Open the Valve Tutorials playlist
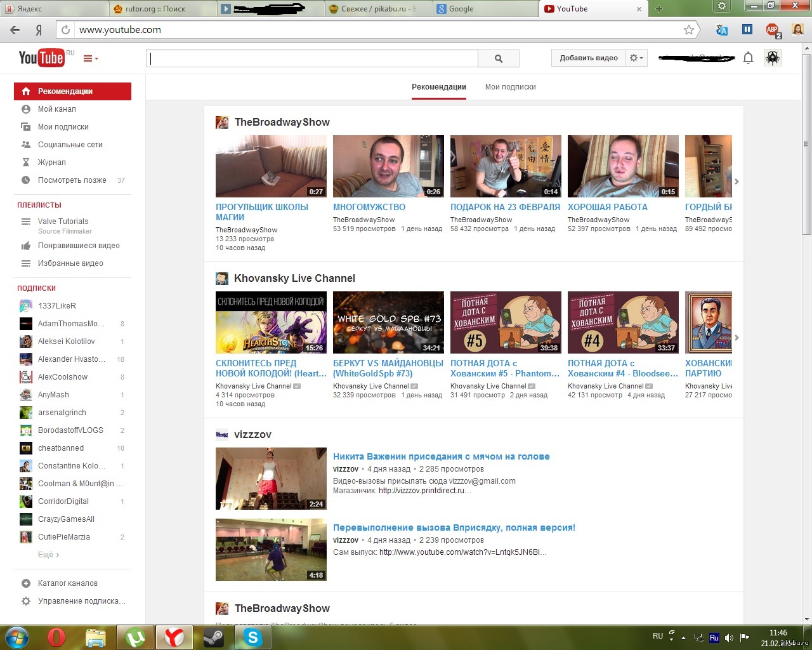This screenshot has width=812, height=650. click(63, 222)
